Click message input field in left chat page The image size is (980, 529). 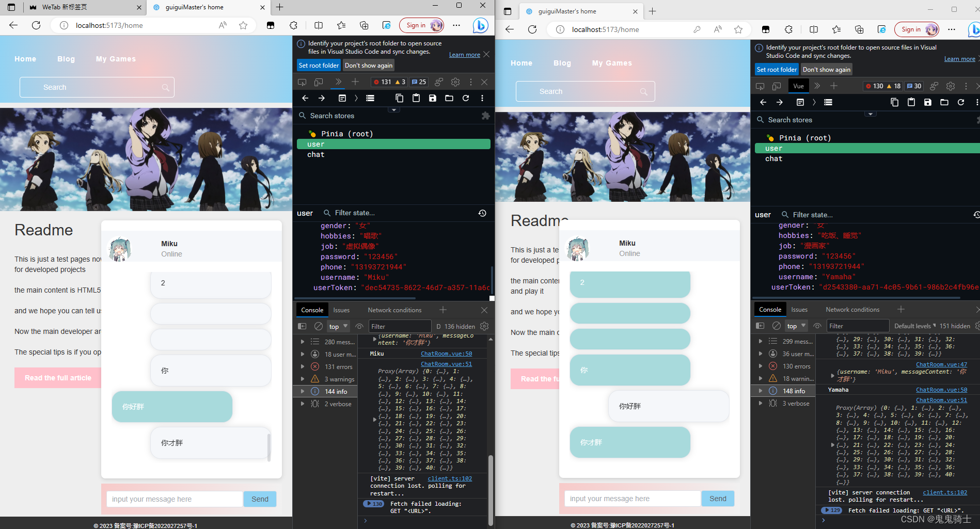(x=175, y=499)
